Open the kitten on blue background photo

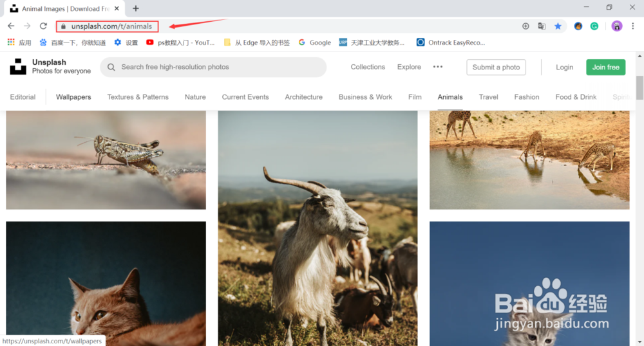point(529,284)
